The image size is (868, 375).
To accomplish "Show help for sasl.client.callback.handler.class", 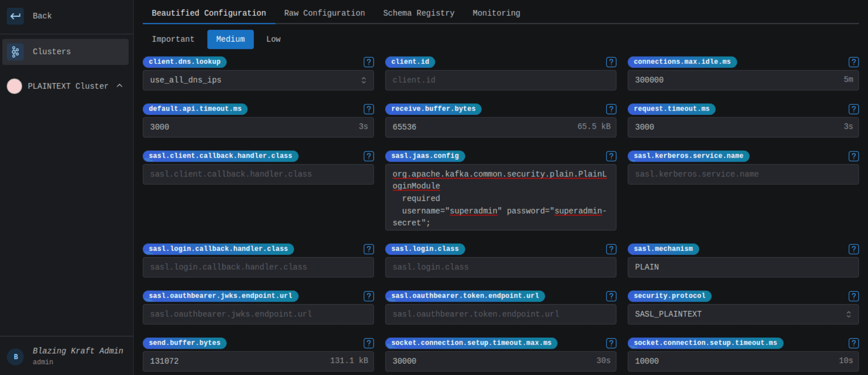I will pos(369,156).
